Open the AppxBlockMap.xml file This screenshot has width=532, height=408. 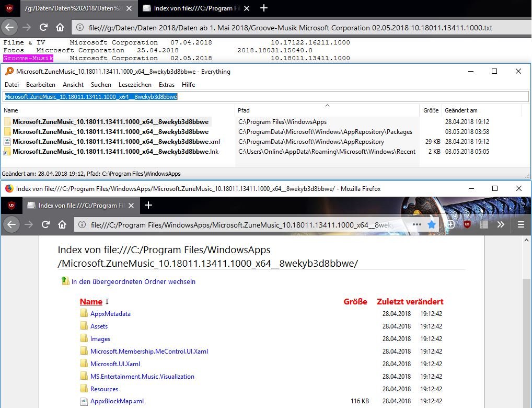point(117,401)
